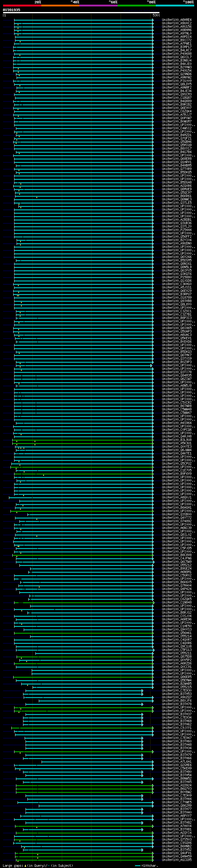
Task: Select the UniRef100_A5K3U1 label
Action: (177, 443)
